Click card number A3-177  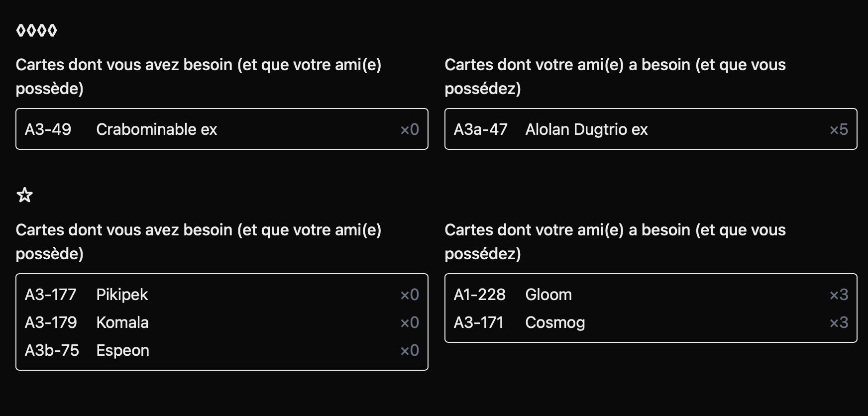(51, 295)
